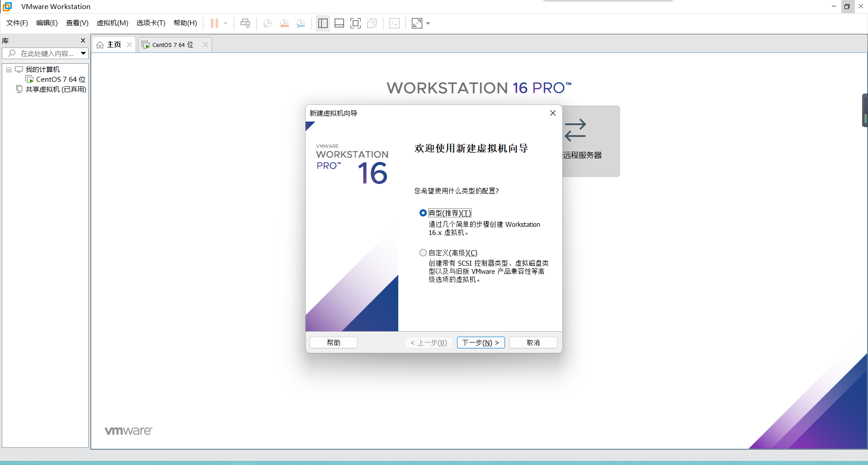Click the library search input field
The width and height of the screenshot is (868, 465).
pos(42,53)
